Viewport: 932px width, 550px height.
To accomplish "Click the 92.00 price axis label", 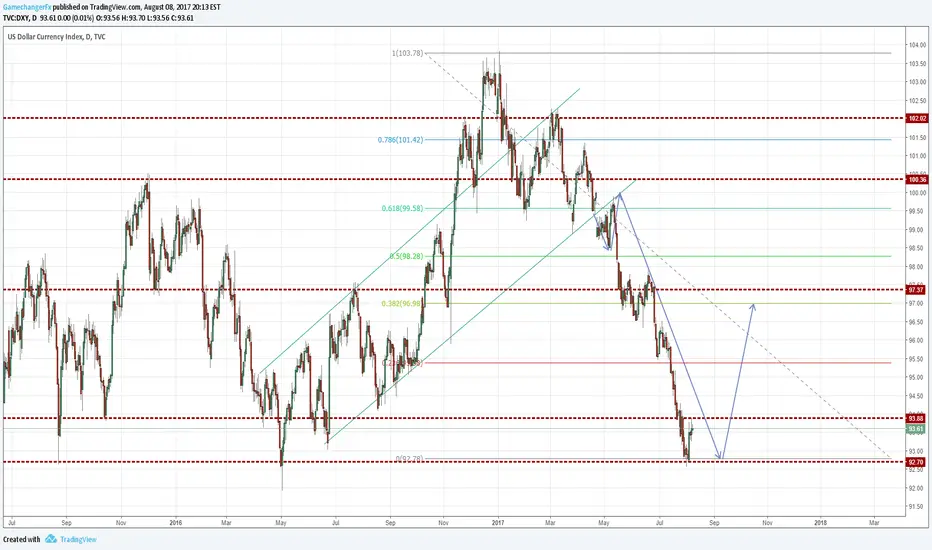I will pos(915,488).
